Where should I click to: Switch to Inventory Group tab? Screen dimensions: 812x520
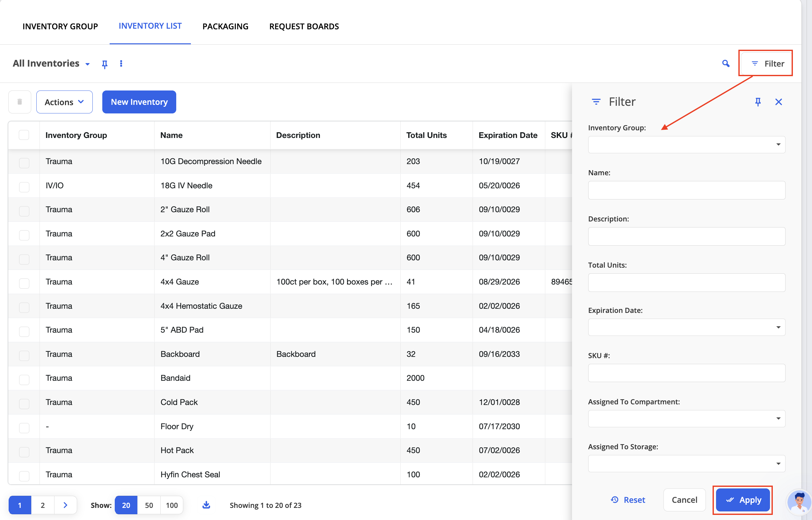click(60, 26)
